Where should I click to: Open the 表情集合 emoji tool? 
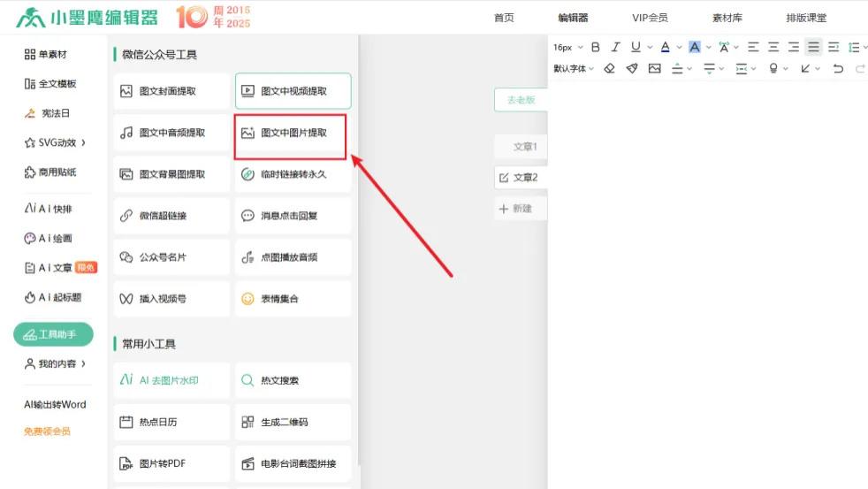293,299
